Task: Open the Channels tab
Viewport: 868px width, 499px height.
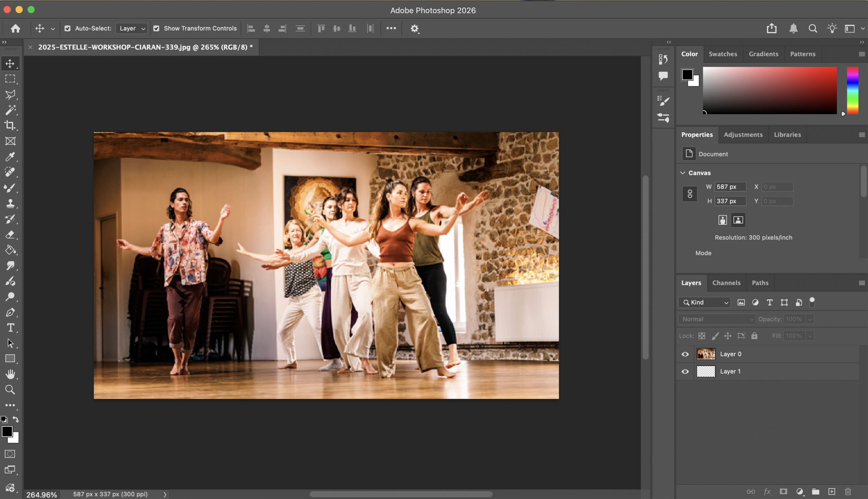Action: (x=726, y=283)
